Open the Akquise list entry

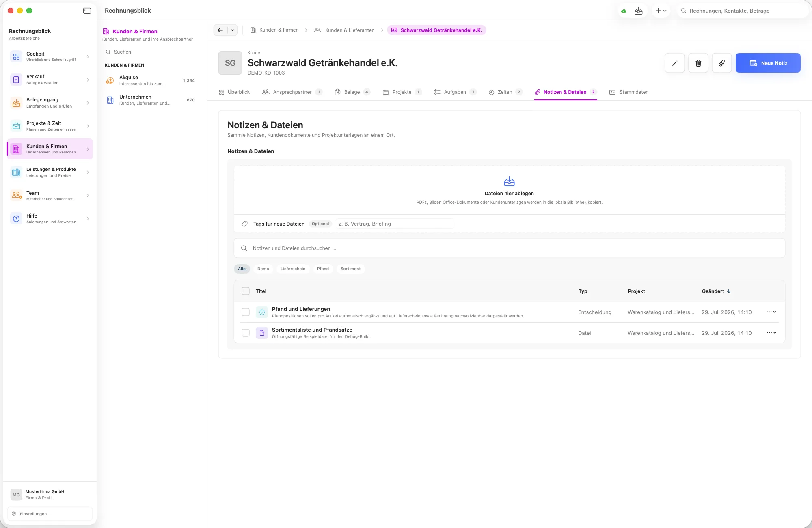click(x=151, y=80)
